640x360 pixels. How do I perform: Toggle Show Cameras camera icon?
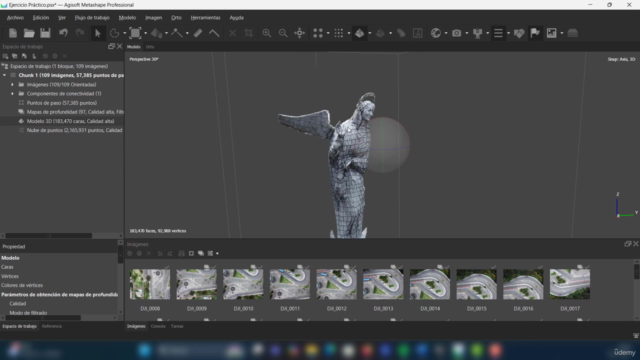click(x=456, y=33)
